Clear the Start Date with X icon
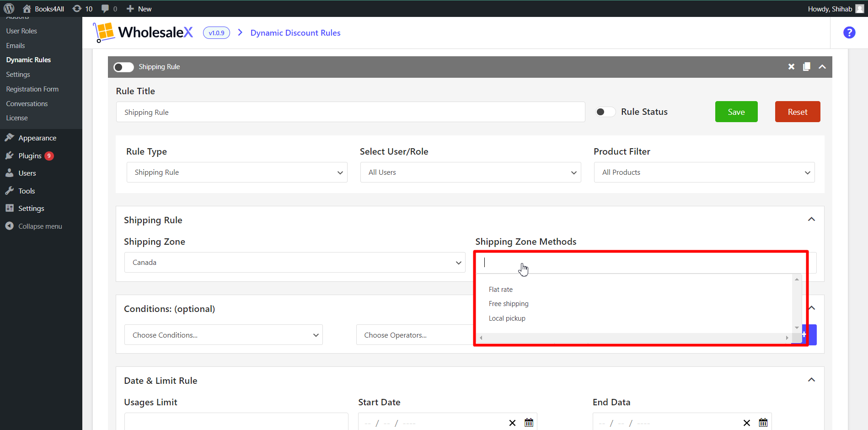Viewport: 868px width, 430px height. (512, 423)
